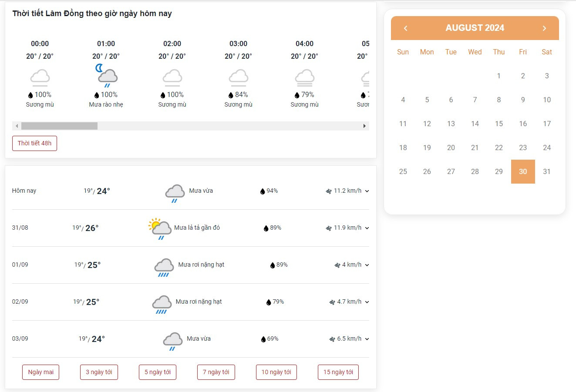Go to previous month in calendar
The height and width of the screenshot is (392, 576).
[405, 28]
